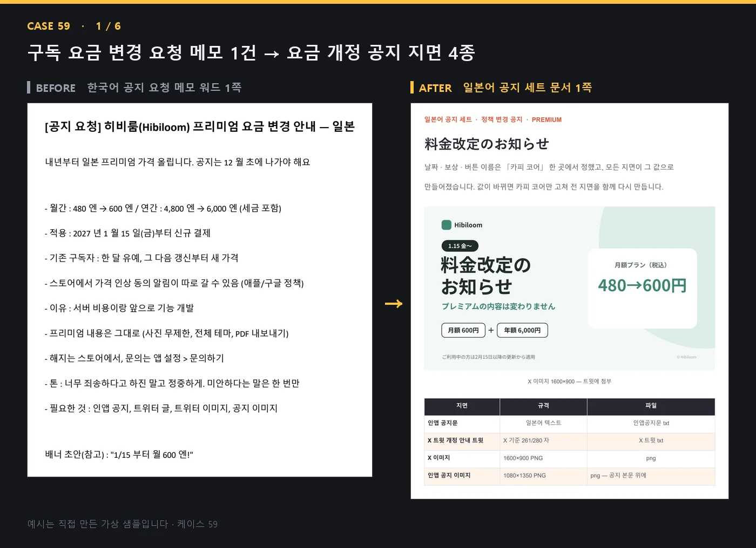
Task: Click the '年額 6,000円' pill
Action: pos(522,330)
